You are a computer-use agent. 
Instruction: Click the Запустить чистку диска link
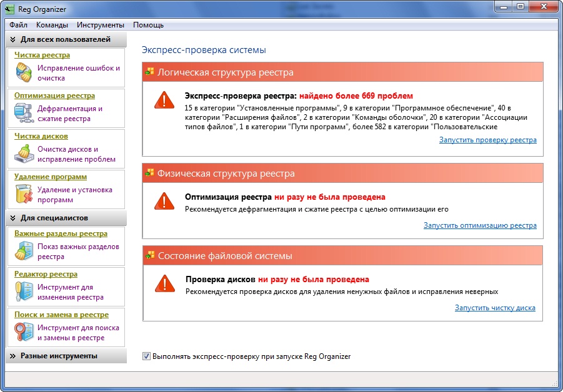point(495,308)
